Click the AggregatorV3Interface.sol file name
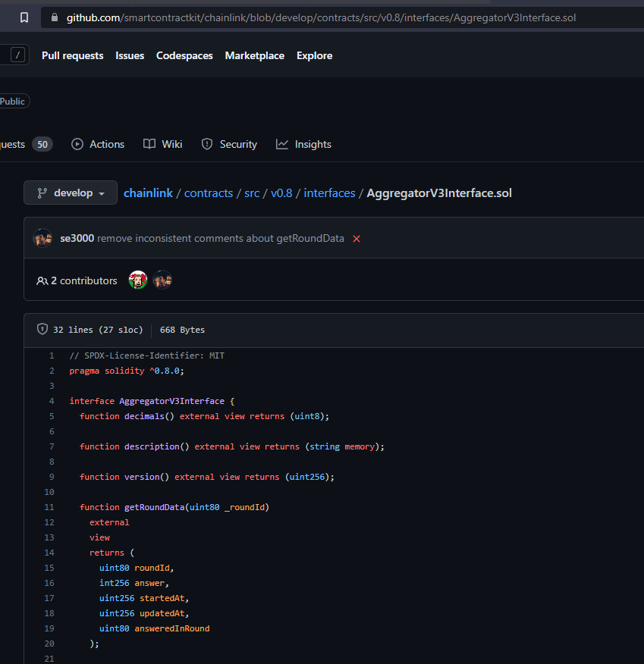The image size is (644, 664). (439, 193)
